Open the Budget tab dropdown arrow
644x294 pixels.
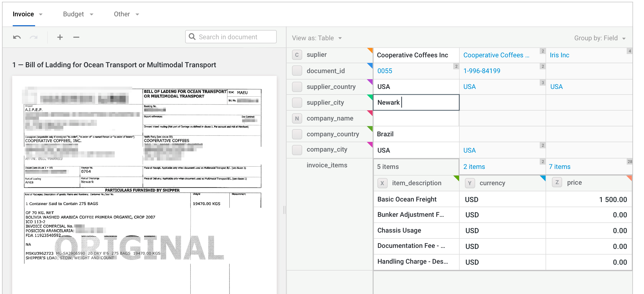coord(92,14)
